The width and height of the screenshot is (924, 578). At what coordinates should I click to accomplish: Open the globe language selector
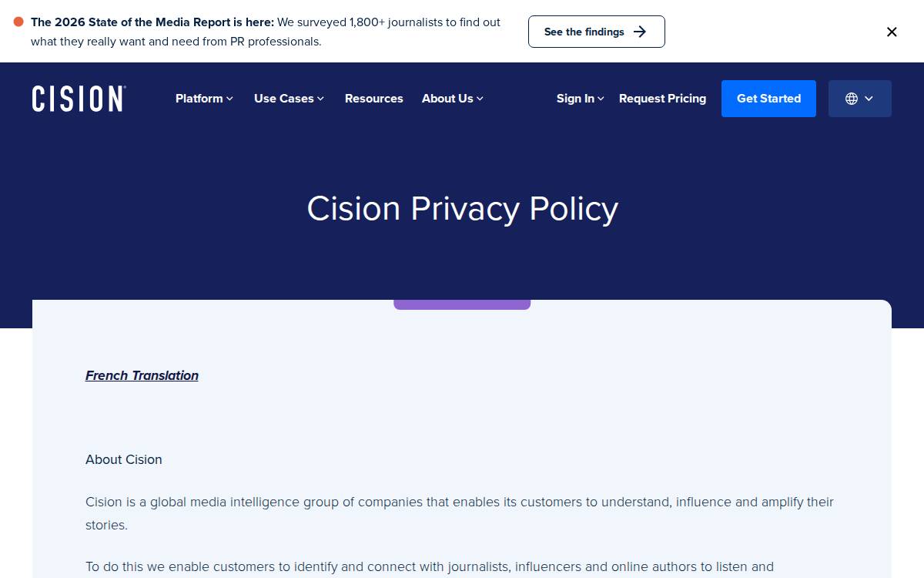[859, 99]
